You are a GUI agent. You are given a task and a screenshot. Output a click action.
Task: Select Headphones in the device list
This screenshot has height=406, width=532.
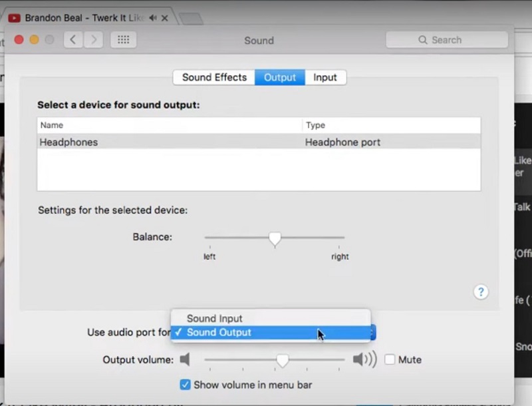point(68,142)
